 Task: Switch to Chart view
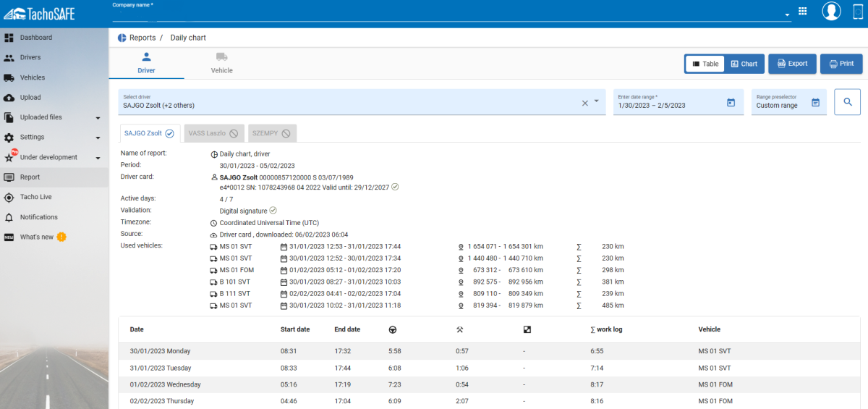(x=744, y=64)
